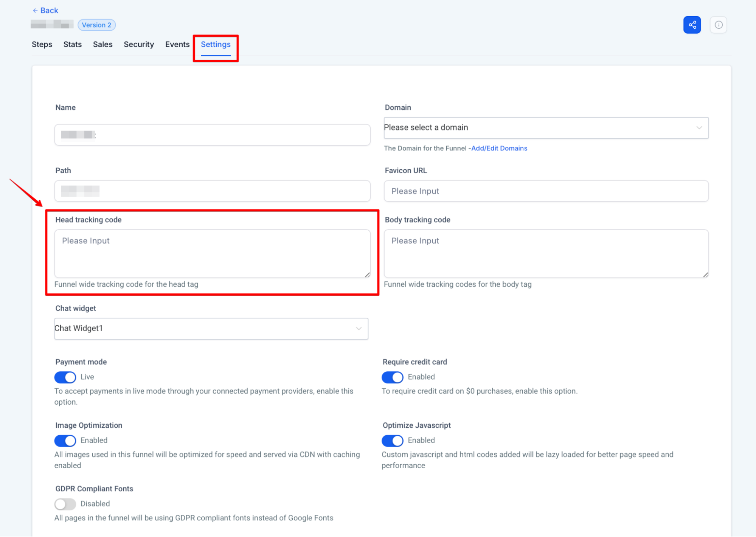Open the Chat widget dropdown
756x537 pixels.
[x=211, y=329]
